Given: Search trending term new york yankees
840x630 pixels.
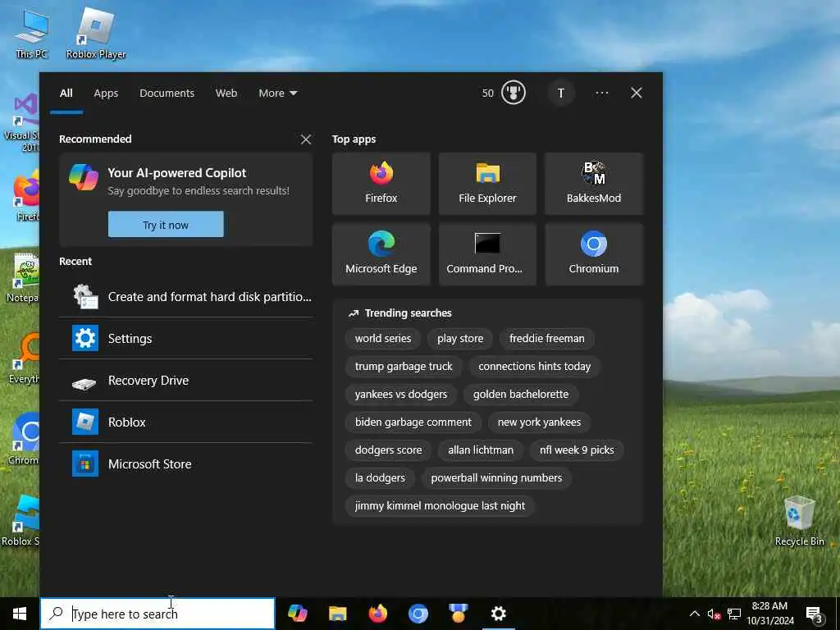Looking at the screenshot, I should (x=539, y=422).
